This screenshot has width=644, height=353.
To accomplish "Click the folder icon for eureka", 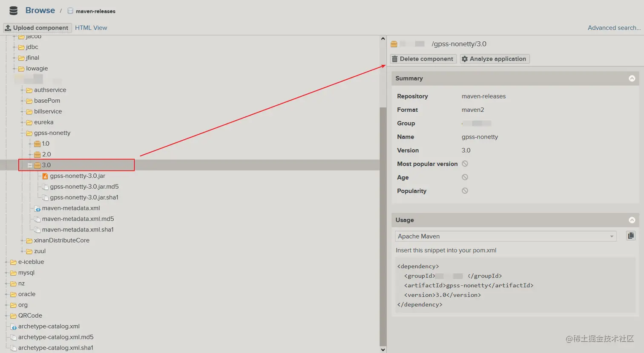I will click(29, 122).
